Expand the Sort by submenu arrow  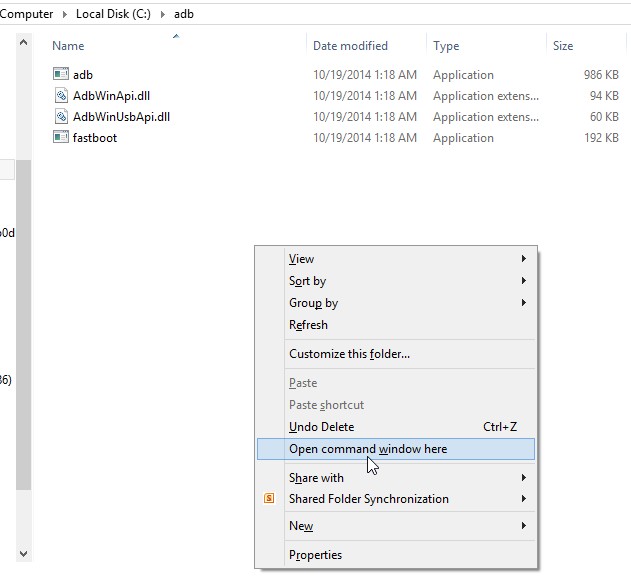coord(523,281)
